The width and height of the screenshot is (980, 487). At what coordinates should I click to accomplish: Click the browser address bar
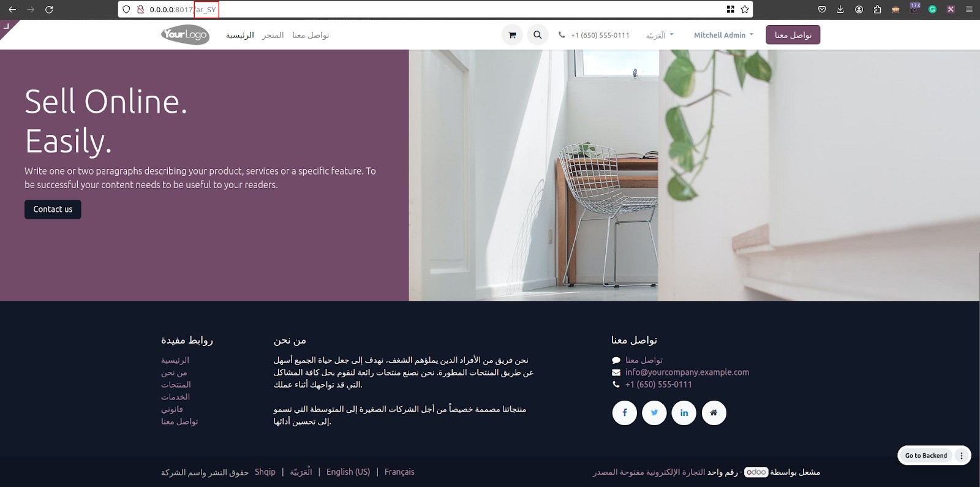pos(423,9)
